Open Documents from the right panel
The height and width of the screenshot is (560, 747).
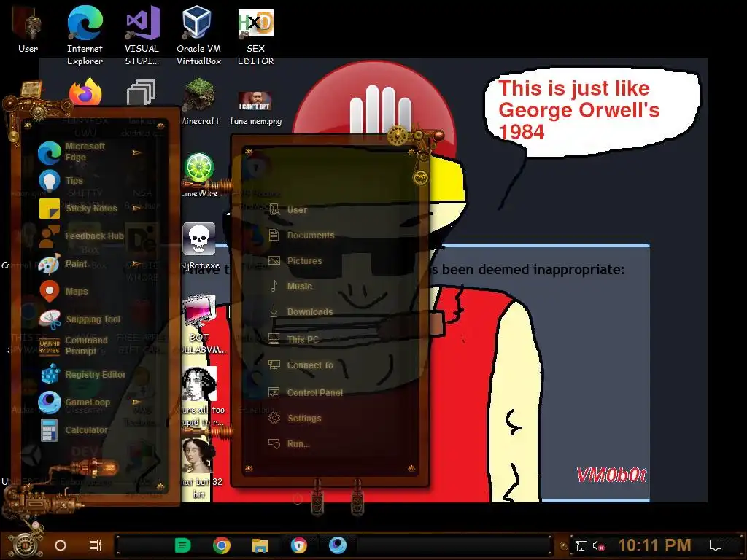coord(301,236)
